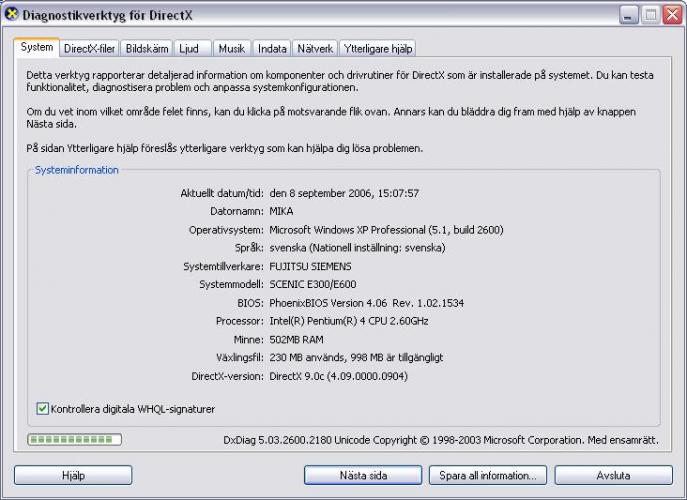Open the Indata tab
Viewport: 687px width, 500px height.
point(272,48)
